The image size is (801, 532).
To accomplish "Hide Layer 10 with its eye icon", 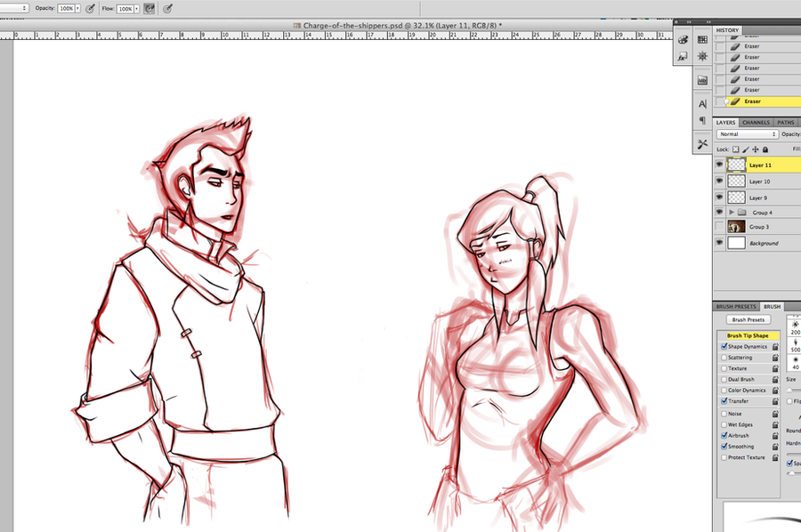I will tap(719, 181).
